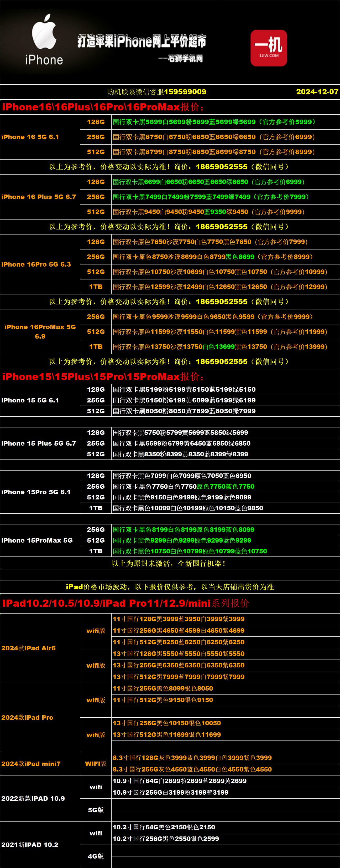This screenshot has width=340, height=868.
Task: Click the red 1JIW.COM logo
Action: pyautogui.click(x=269, y=48)
